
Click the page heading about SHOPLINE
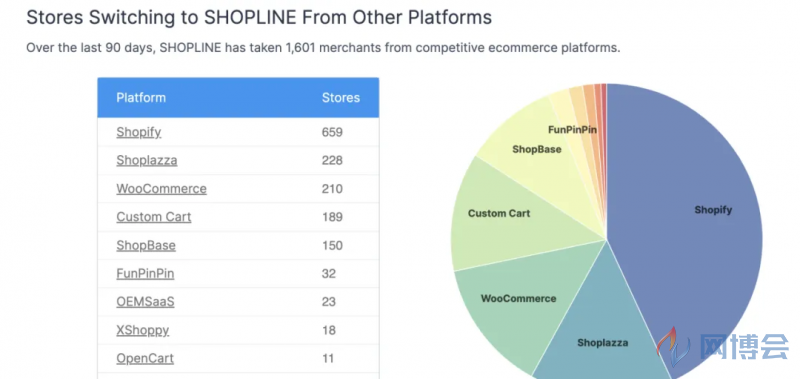tap(259, 17)
